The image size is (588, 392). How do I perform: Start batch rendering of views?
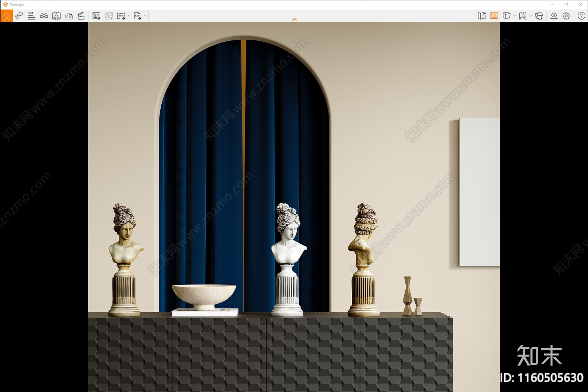tap(109, 16)
